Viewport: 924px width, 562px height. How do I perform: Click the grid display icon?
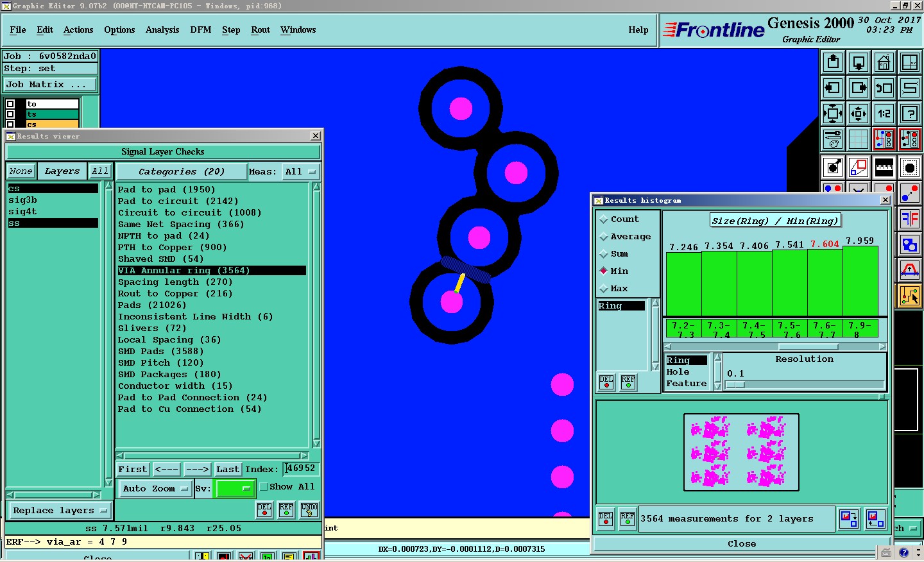tap(859, 139)
